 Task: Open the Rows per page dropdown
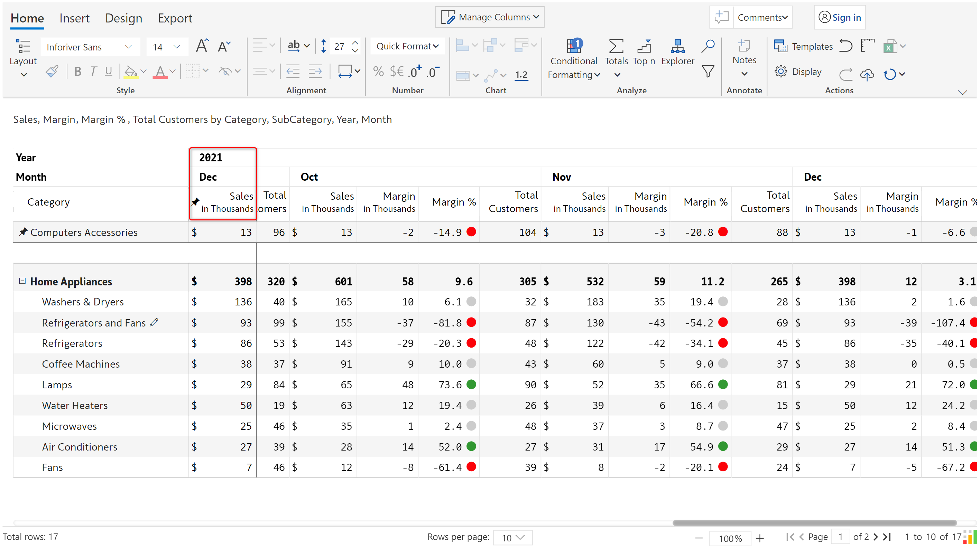click(x=512, y=537)
